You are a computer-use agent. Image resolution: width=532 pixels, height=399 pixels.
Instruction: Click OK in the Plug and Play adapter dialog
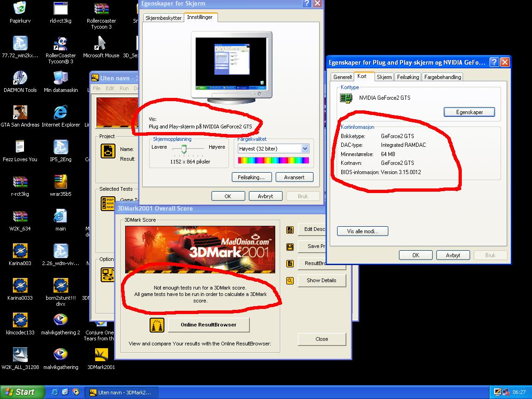(416, 255)
